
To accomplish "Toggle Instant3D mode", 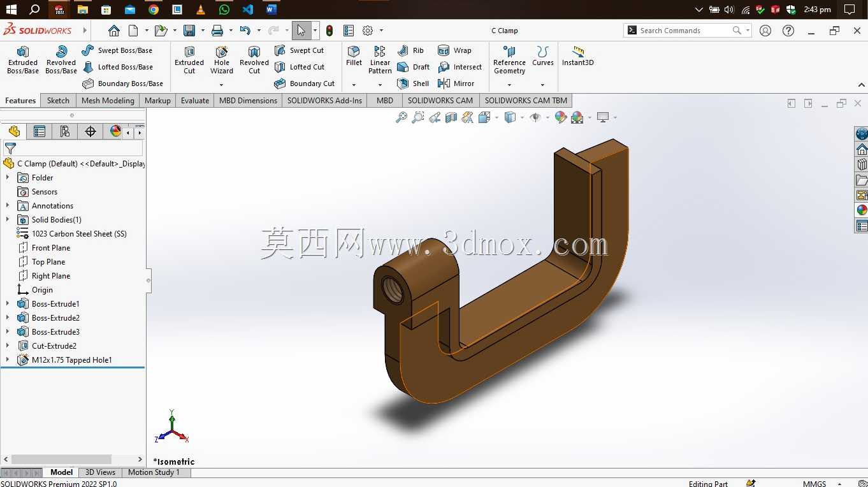I will pyautogui.click(x=578, y=56).
